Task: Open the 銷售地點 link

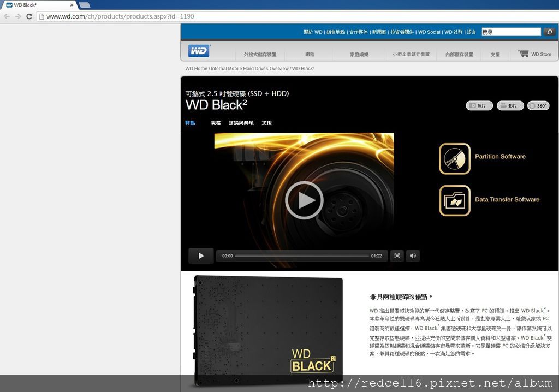Action: (336, 32)
